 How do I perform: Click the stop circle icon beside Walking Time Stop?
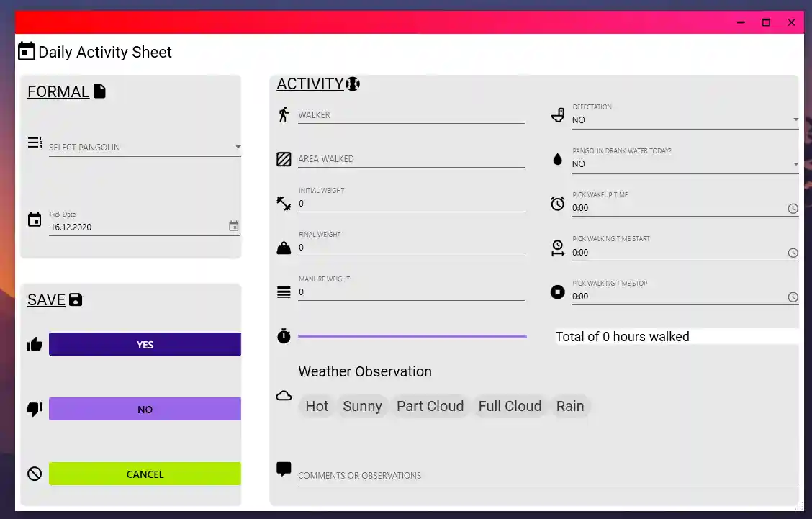coord(558,292)
